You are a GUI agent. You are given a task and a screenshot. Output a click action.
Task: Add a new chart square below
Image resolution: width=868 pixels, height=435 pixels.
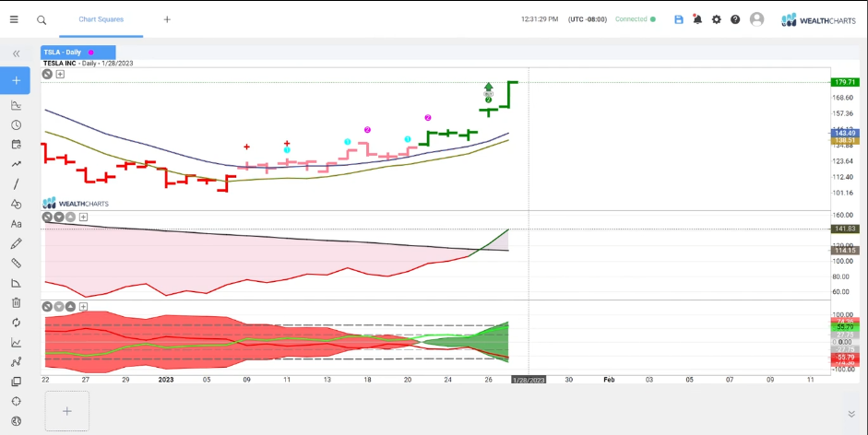click(67, 411)
